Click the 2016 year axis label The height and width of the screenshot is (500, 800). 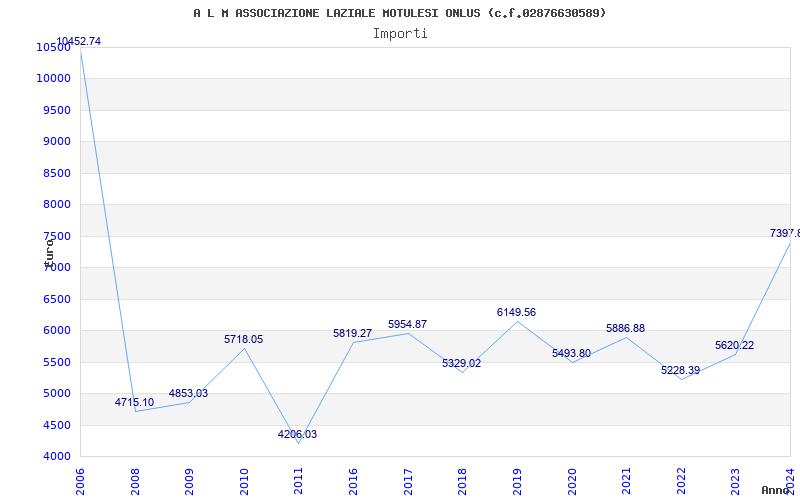(x=353, y=478)
